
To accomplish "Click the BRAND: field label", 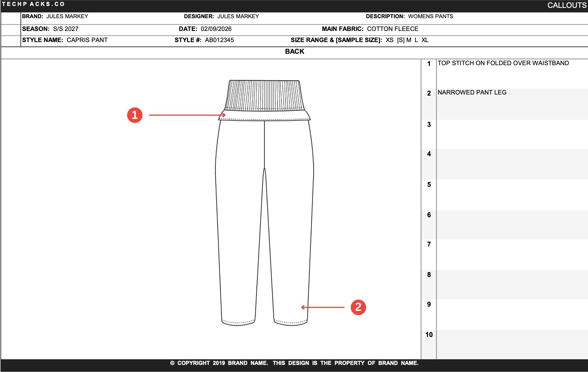I will coord(33,16).
